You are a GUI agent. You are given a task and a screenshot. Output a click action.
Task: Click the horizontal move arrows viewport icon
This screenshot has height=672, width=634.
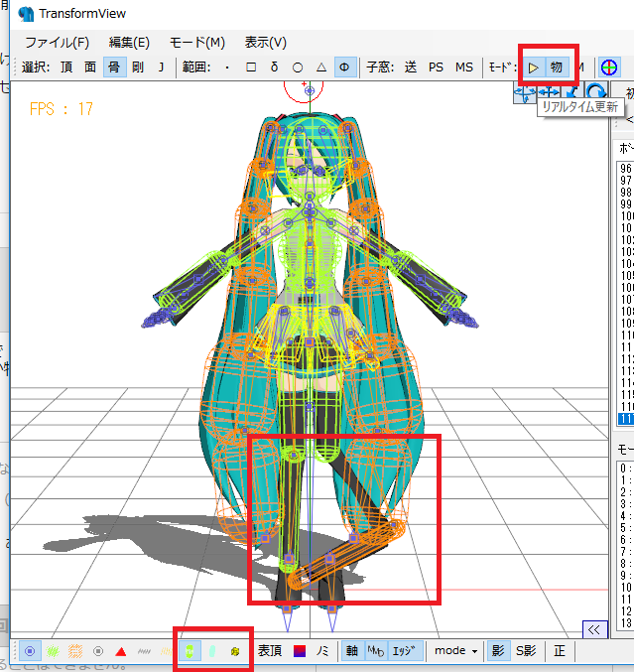pyautogui.click(x=549, y=91)
